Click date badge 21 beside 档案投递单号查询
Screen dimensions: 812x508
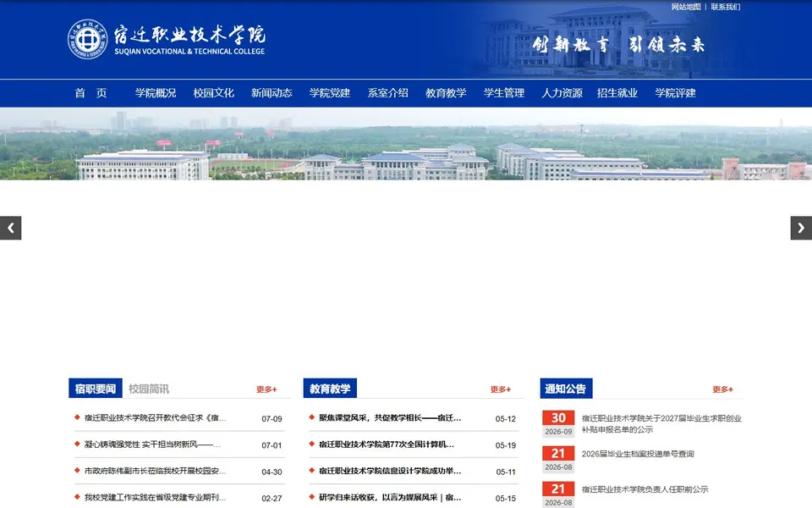click(558, 459)
